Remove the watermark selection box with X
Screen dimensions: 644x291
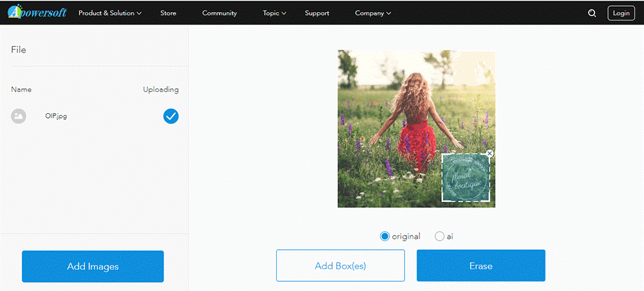(x=489, y=154)
